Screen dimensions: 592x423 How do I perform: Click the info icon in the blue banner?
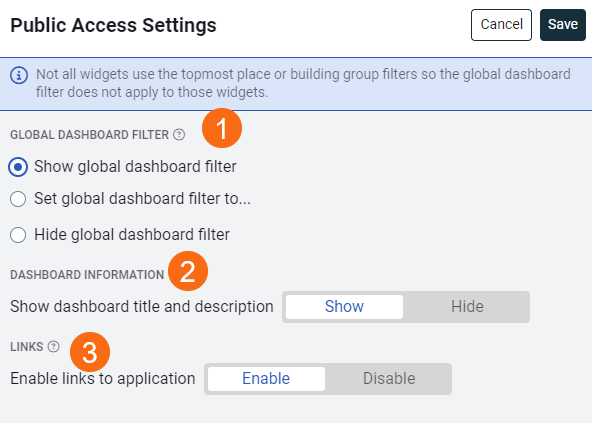coord(19,75)
